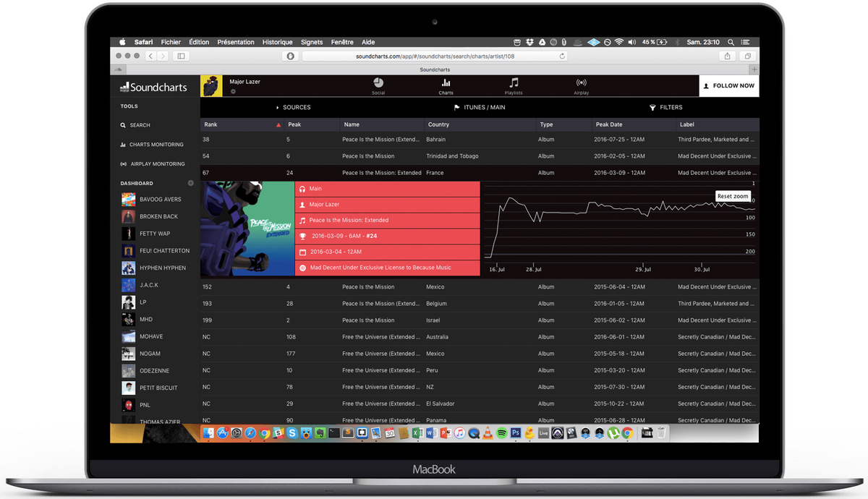Click the Major Lazer artist thumbnail

(211, 85)
